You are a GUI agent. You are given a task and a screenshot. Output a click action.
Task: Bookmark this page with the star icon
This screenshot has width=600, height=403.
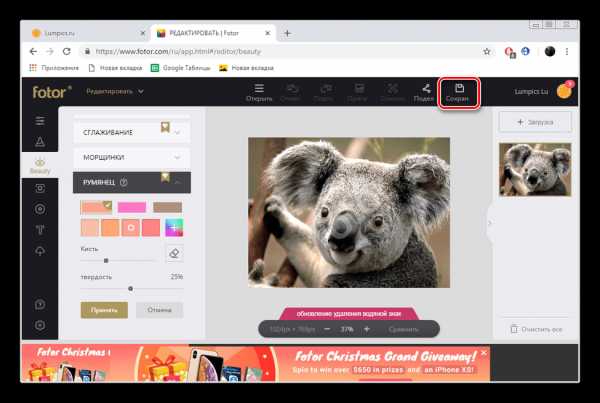487,51
